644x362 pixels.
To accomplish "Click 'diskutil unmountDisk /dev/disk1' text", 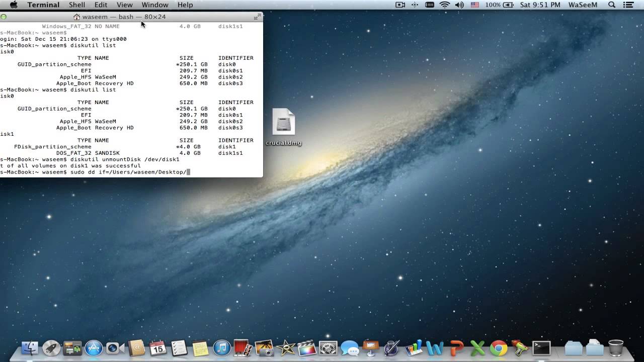I will [125, 159].
